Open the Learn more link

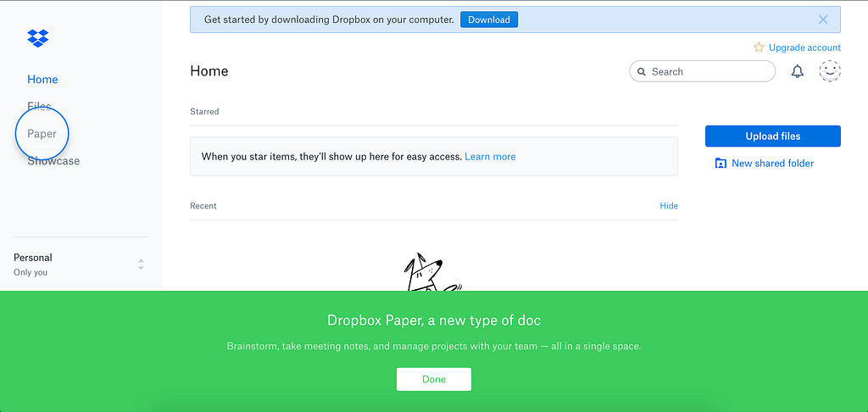tap(490, 157)
